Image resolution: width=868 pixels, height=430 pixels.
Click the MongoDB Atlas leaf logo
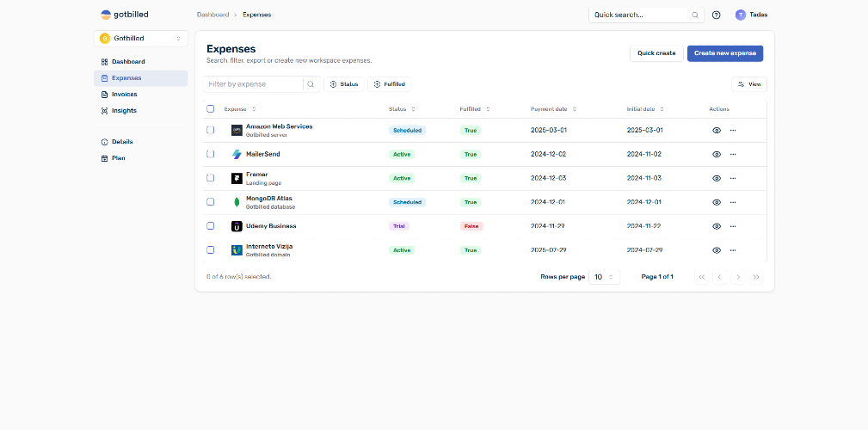point(237,202)
